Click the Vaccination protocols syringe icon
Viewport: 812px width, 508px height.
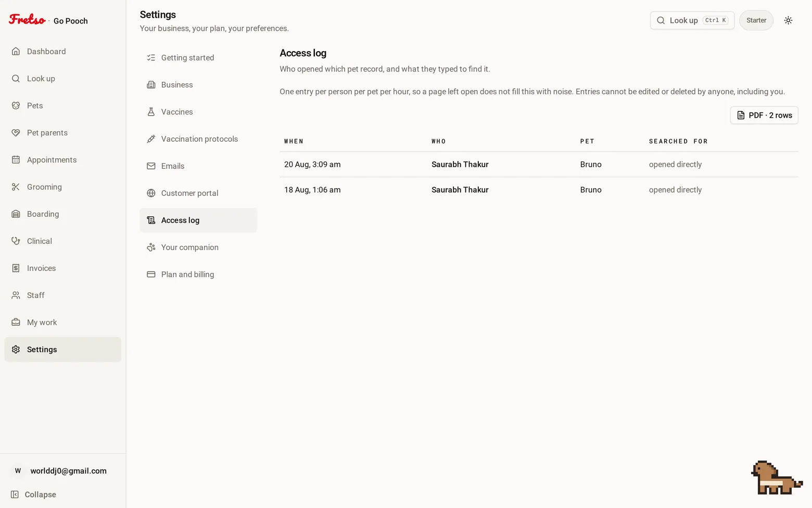[x=151, y=139]
